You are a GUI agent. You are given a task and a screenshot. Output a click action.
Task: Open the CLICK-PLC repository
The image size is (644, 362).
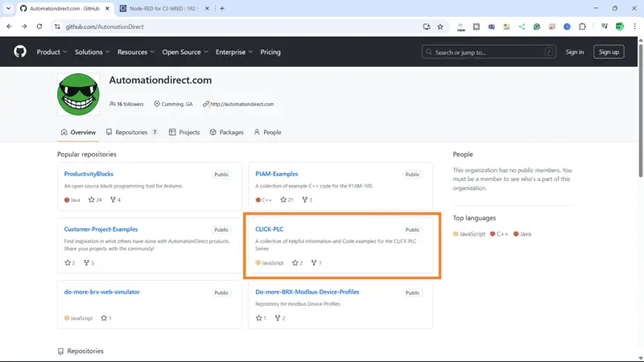269,229
